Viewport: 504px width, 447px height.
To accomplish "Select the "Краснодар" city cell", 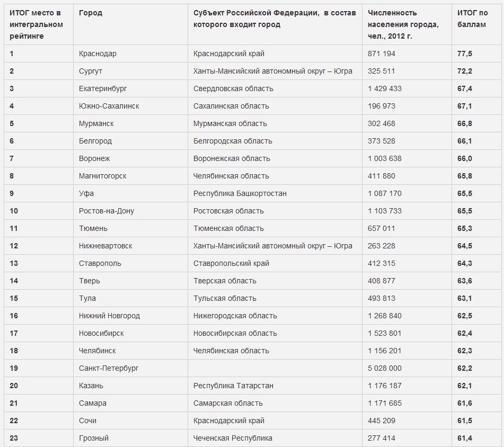I will click(98, 53).
